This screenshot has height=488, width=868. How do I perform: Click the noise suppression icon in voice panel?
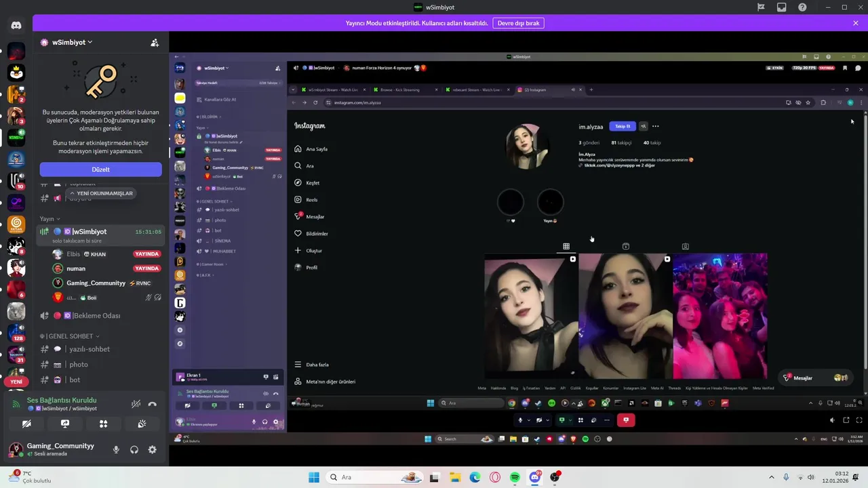point(136,404)
